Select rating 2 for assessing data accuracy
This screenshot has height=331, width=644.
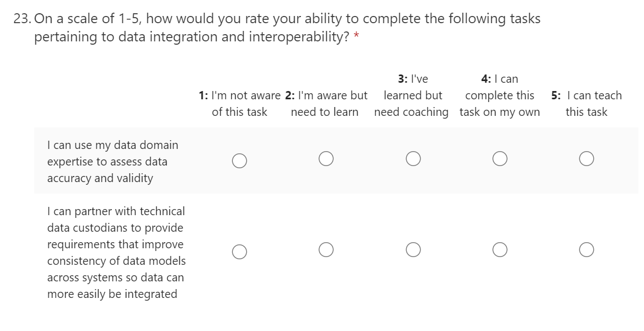point(326,159)
